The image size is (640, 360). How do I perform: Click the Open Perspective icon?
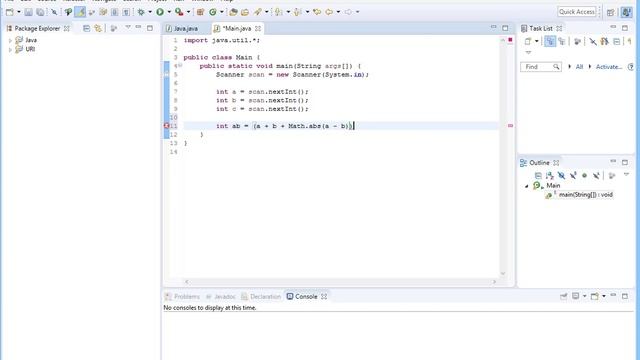point(611,12)
